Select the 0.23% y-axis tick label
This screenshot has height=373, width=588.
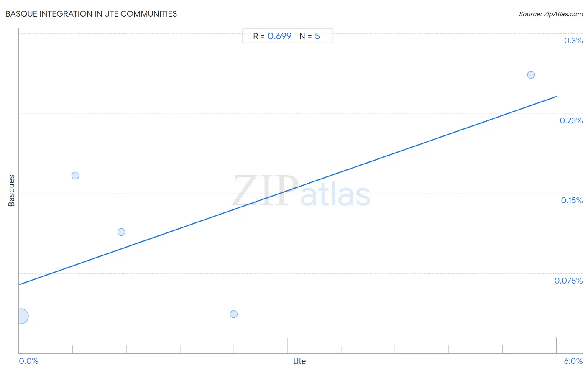[x=571, y=120]
